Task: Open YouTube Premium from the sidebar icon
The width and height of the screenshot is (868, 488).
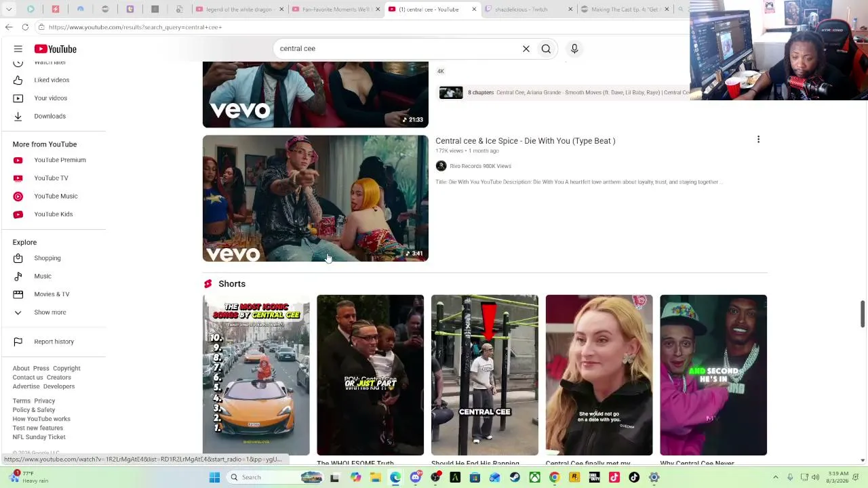Action: click(18, 160)
